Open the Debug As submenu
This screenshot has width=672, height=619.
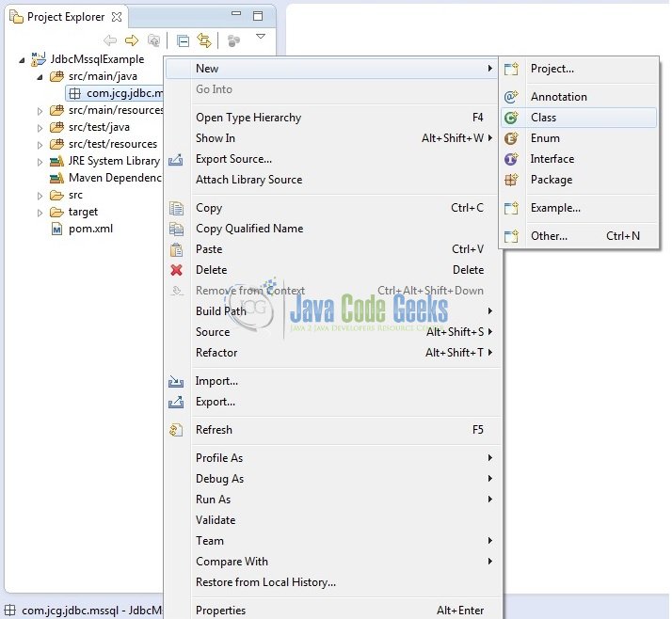click(332, 479)
